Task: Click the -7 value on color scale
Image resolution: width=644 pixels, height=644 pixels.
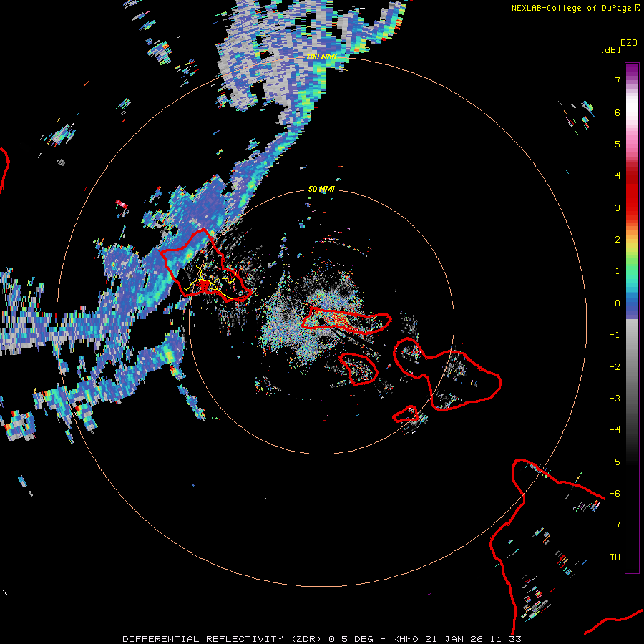Action: [615, 525]
